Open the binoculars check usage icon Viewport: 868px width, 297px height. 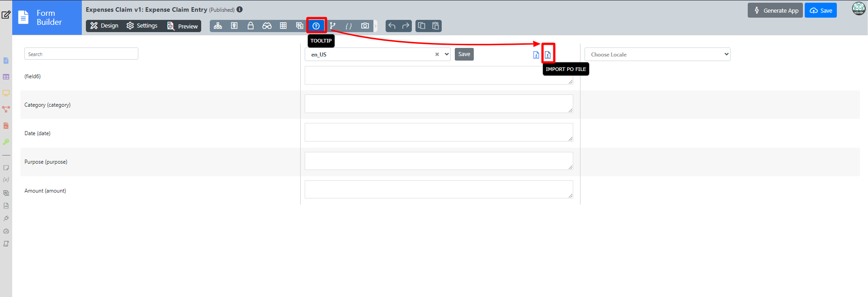(x=267, y=26)
